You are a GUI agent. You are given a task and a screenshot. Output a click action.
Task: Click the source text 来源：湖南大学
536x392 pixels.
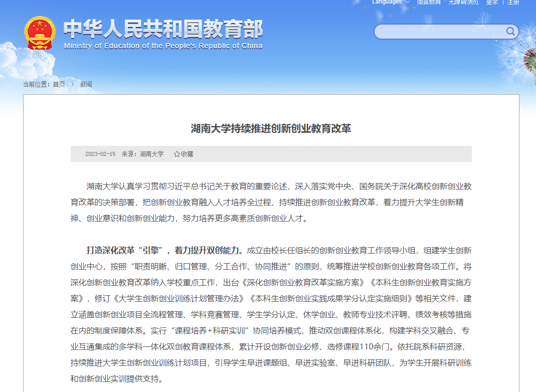[142, 154]
